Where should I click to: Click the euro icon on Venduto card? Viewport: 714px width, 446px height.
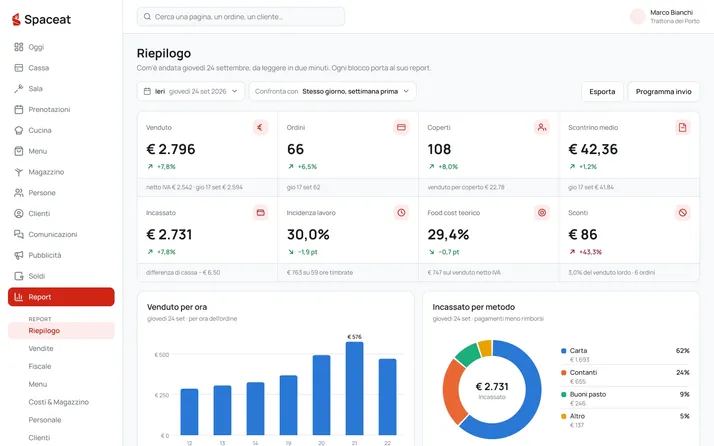click(260, 128)
